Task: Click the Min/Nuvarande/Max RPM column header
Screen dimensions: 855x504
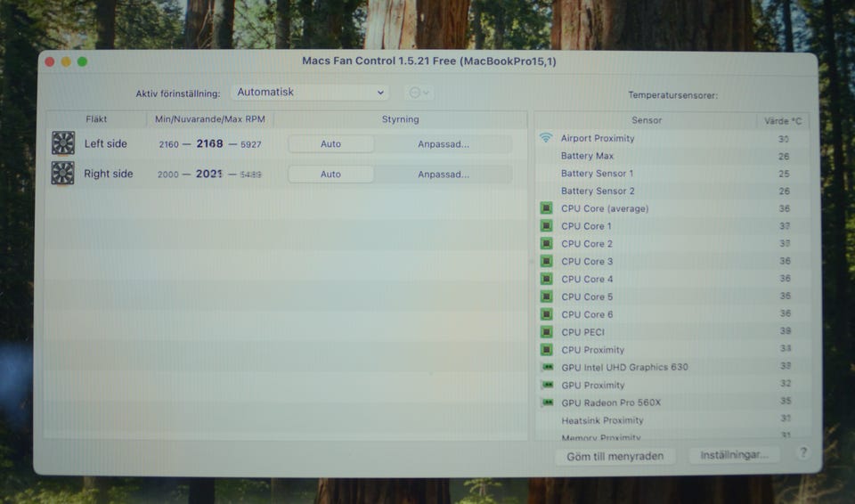Action: click(210, 119)
